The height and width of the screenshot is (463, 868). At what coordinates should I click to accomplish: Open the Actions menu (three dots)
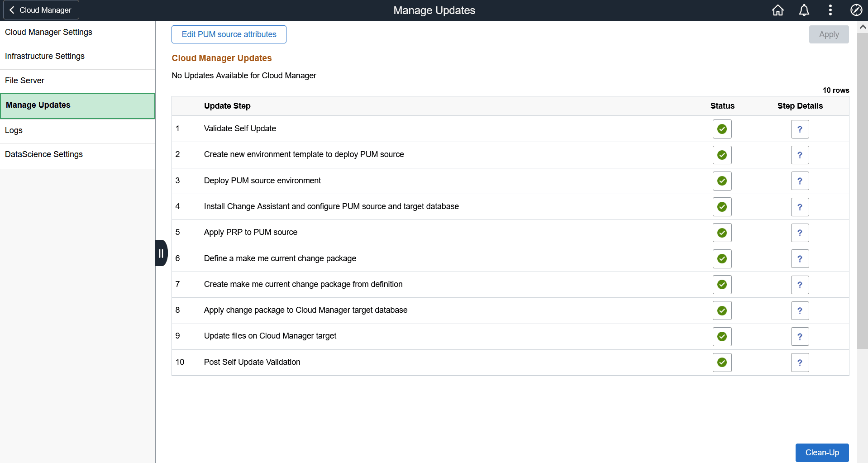(x=830, y=10)
